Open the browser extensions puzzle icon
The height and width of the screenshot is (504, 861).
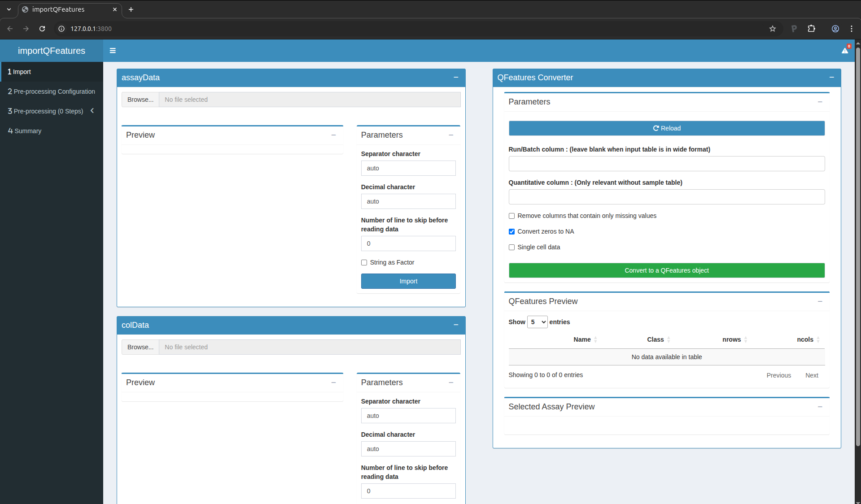pos(811,29)
